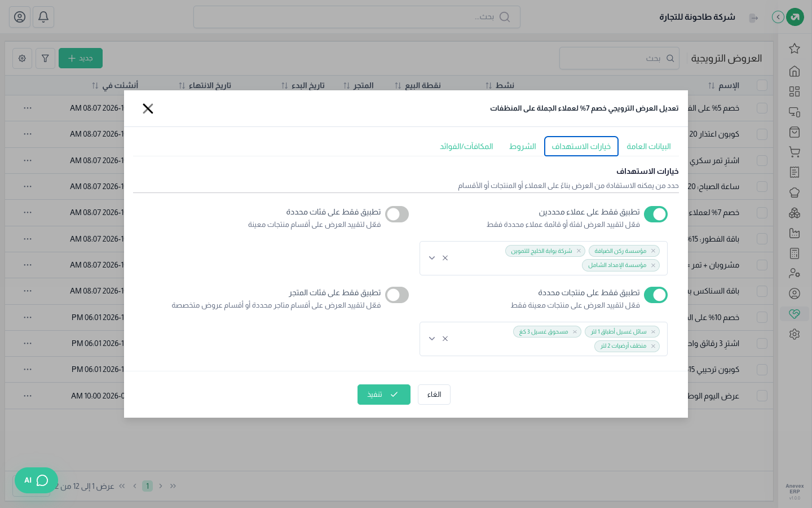
Task: Open the user account icon in the top bar
Action: [20, 17]
